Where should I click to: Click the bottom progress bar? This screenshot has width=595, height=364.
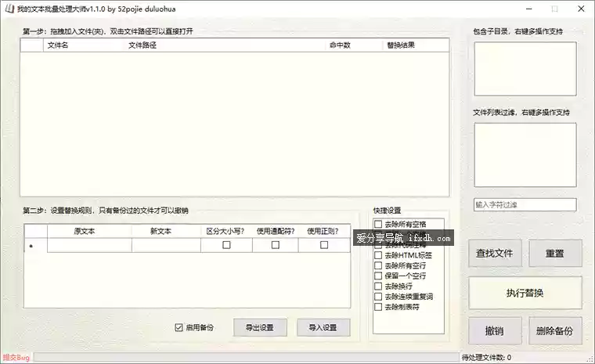click(x=247, y=357)
